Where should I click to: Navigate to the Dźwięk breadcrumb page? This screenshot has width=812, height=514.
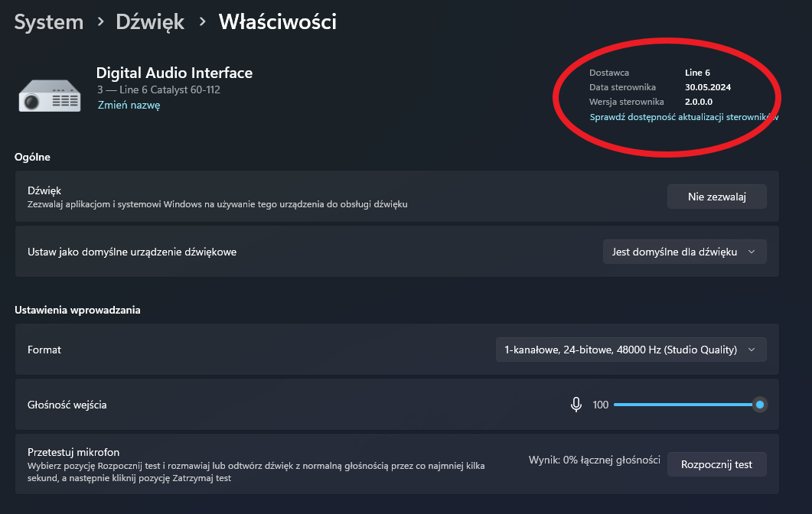150,22
